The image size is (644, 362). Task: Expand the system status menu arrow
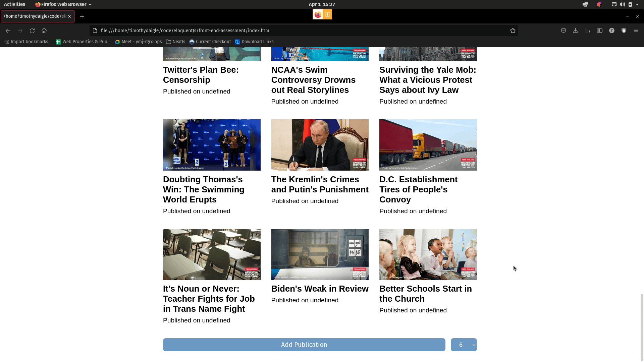pos(637,4)
